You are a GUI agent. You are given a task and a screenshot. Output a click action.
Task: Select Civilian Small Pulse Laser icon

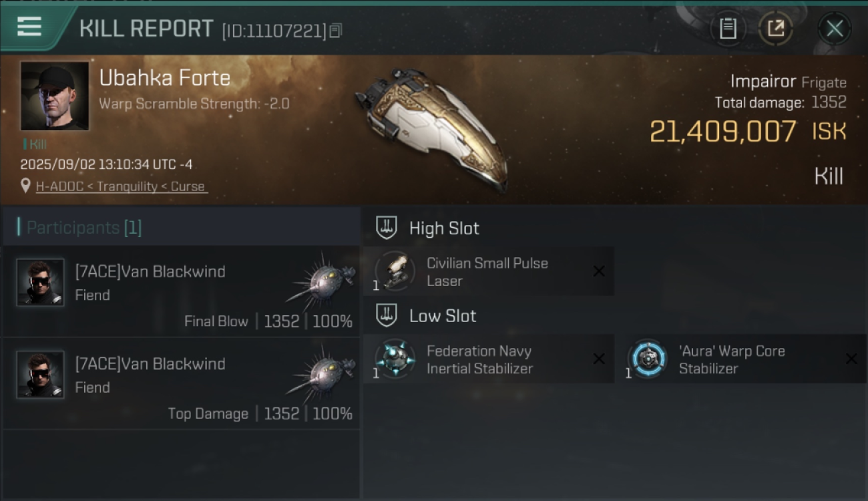pos(395,271)
